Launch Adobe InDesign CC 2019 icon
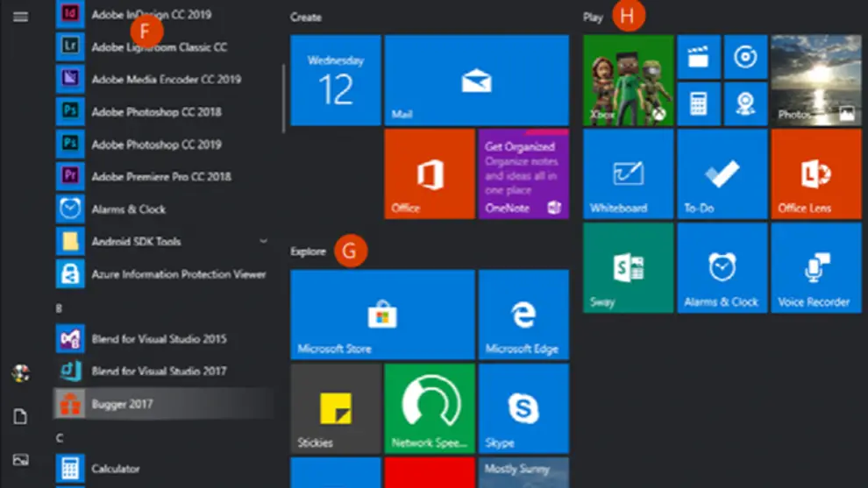The height and width of the screenshot is (488, 868). 70,14
